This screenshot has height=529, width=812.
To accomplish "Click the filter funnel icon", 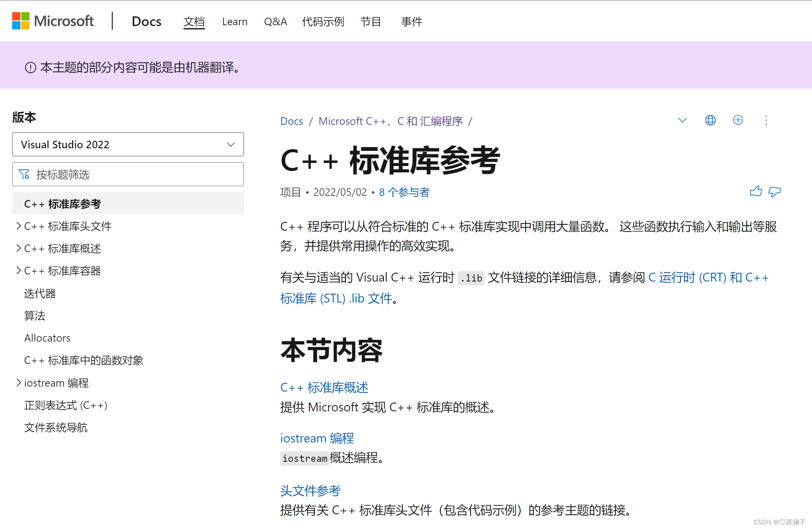I will coord(24,174).
